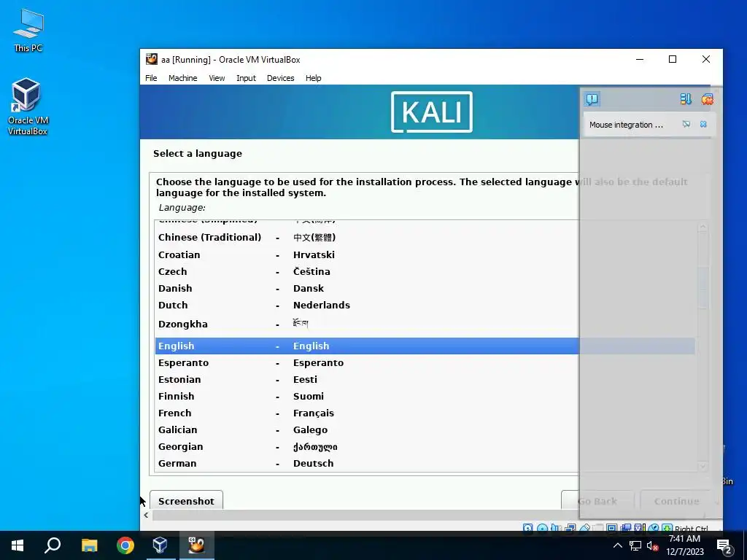
Task: Open the Machine menu
Action: tap(182, 78)
